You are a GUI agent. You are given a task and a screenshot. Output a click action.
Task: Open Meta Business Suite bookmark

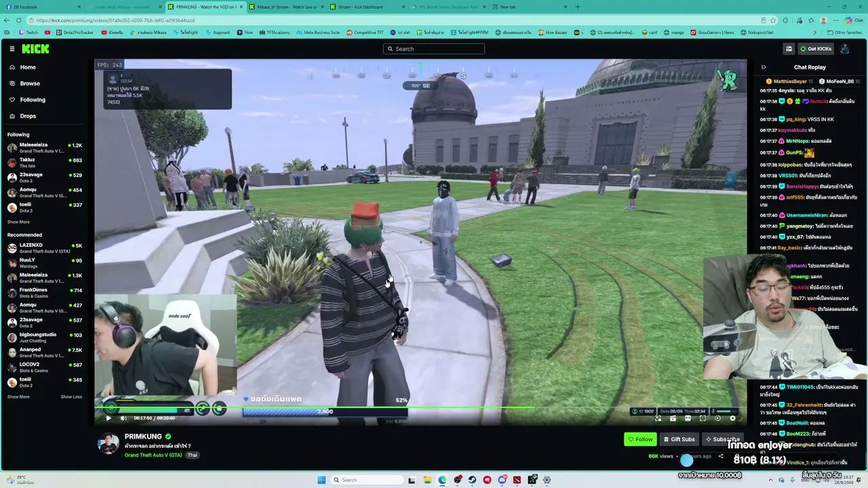click(x=318, y=33)
